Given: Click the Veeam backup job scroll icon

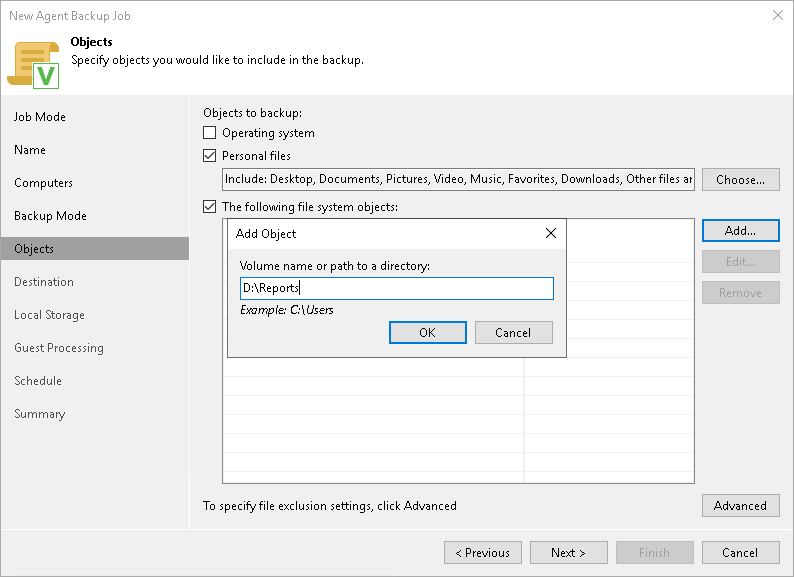Looking at the screenshot, I should click(x=33, y=65).
